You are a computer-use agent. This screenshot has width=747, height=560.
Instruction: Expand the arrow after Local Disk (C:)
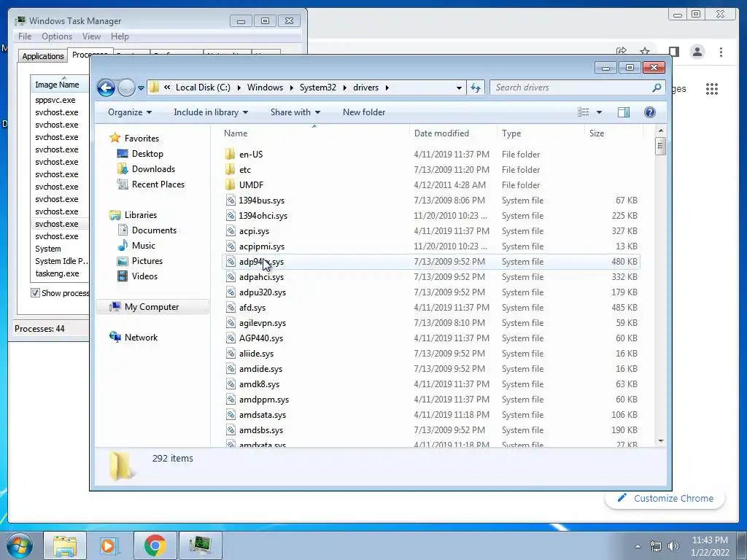click(239, 87)
